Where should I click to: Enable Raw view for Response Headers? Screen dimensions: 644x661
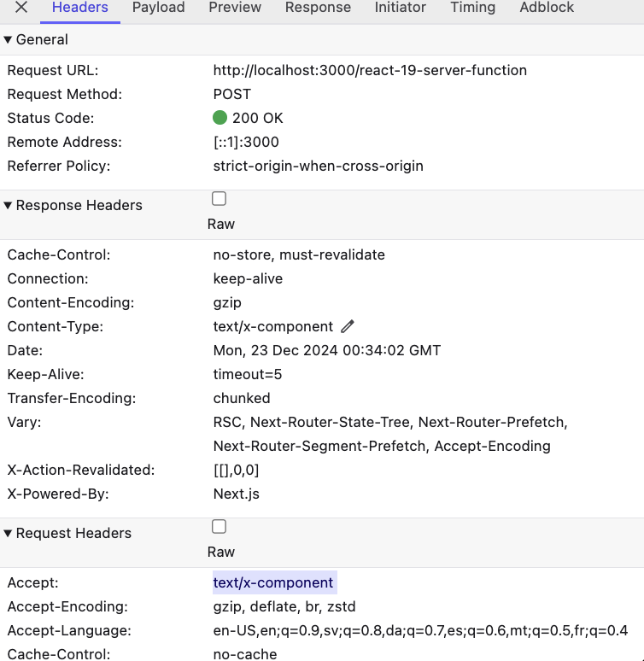[x=219, y=198]
